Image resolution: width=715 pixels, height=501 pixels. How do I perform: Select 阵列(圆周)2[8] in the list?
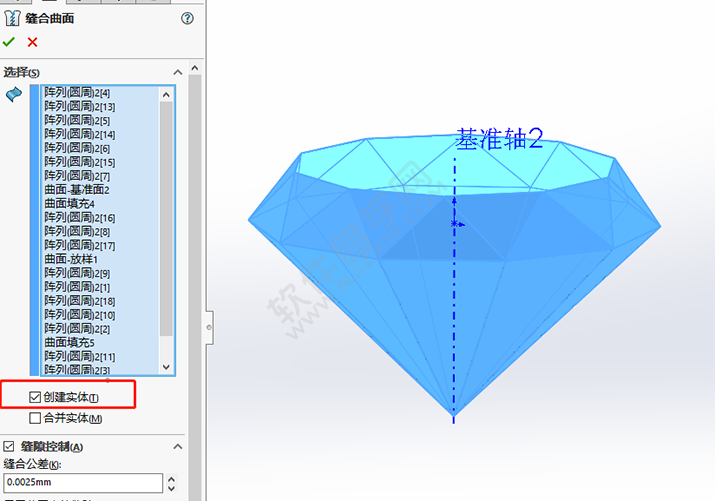(x=77, y=232)
